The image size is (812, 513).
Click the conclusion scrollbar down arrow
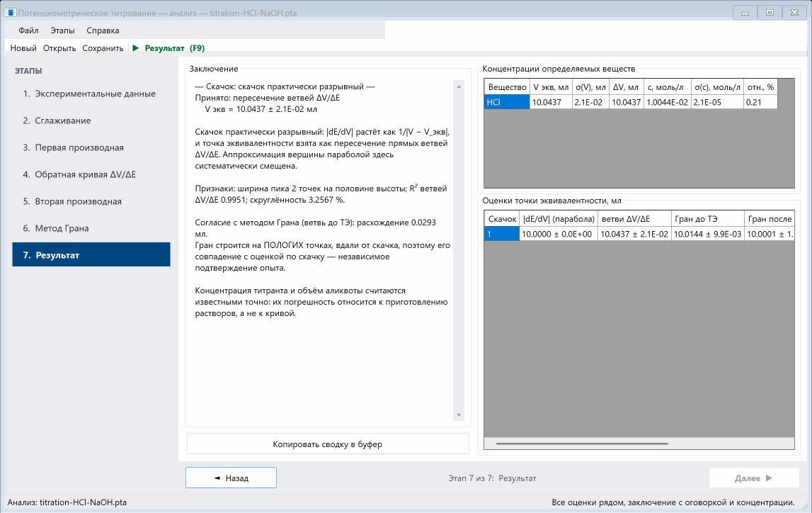coord(459,416)
